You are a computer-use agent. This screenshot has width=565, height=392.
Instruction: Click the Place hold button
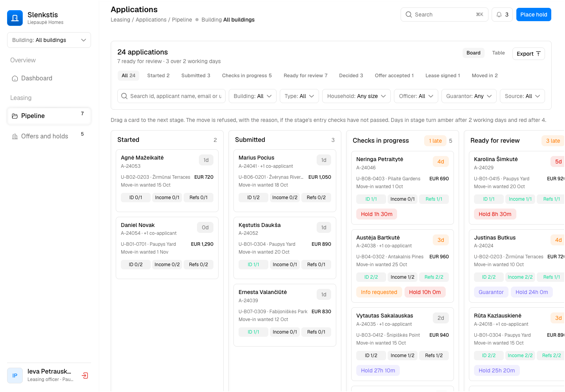(x=534, y=15)
